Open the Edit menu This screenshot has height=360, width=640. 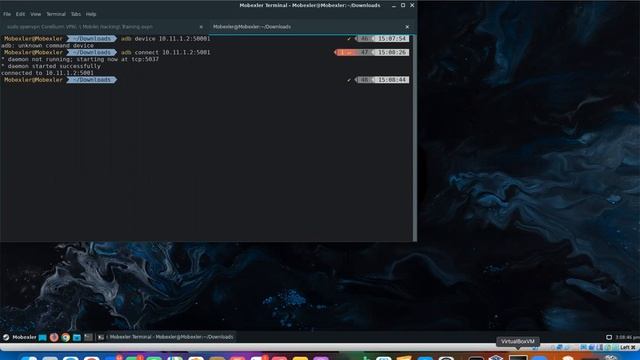pyautogui.click(x=20, y=14)
